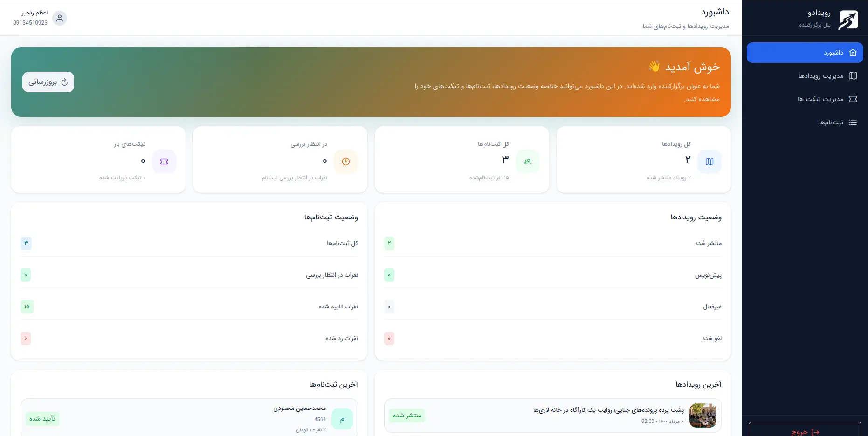Image resolution: width=868 pixels, height=436 pixels.
Task: Click the orange clock icon in در انتظار بررسی card
Action: (346, 162)
